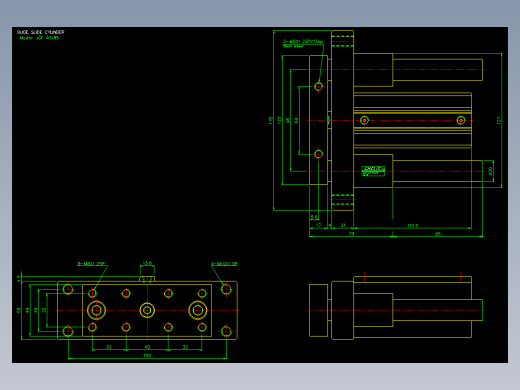Image resolution: width=520 pixels, height=390 pixels.
Task: Pick the 40 center spacing dimension
Action: click(x=147, y=347)
